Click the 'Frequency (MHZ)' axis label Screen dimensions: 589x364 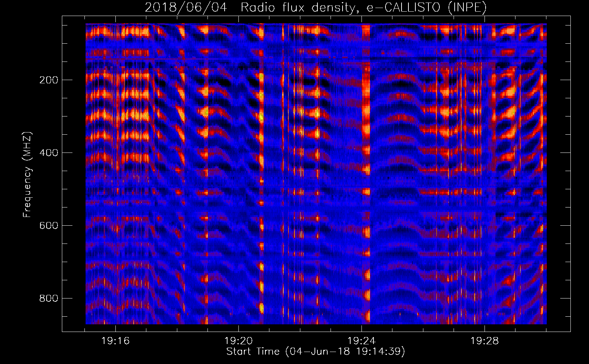point(27,174)
